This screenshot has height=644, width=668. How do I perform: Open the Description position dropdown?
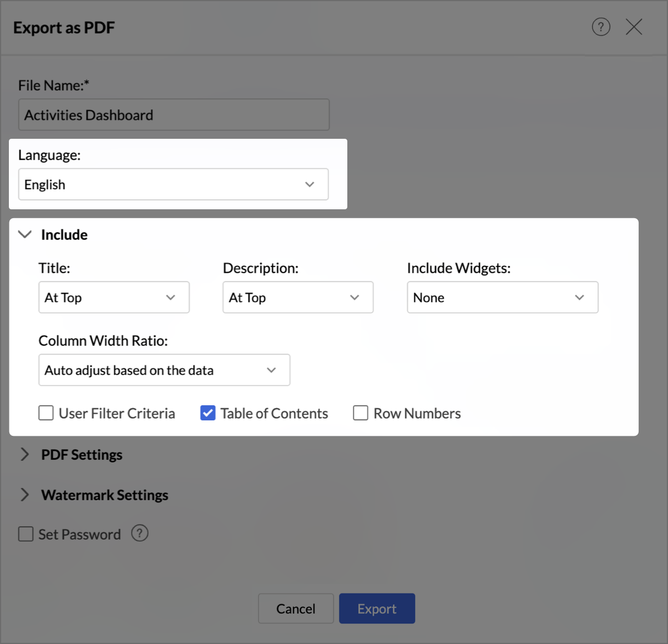pyautogui.click(x=298, y=298)
